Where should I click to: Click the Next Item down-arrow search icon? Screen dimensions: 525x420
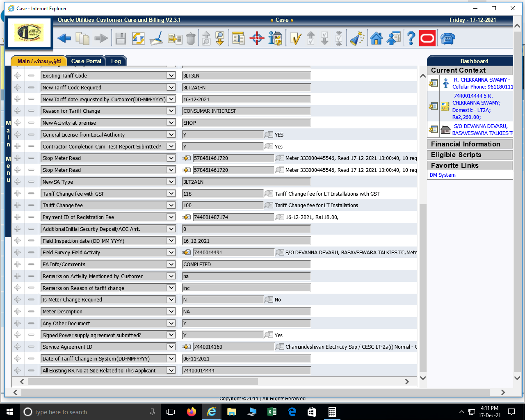tap(220, 39)
